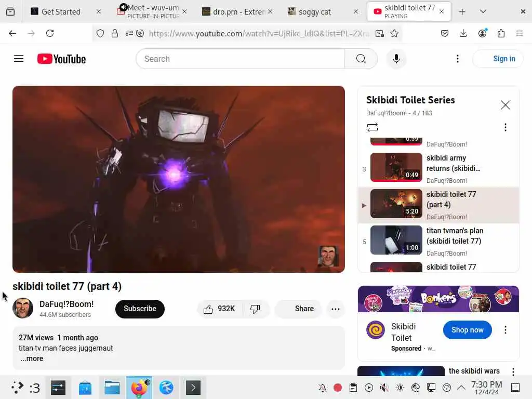
Task: Save page to Pocket
Action: pyautogui.click(x=445, y=33)
